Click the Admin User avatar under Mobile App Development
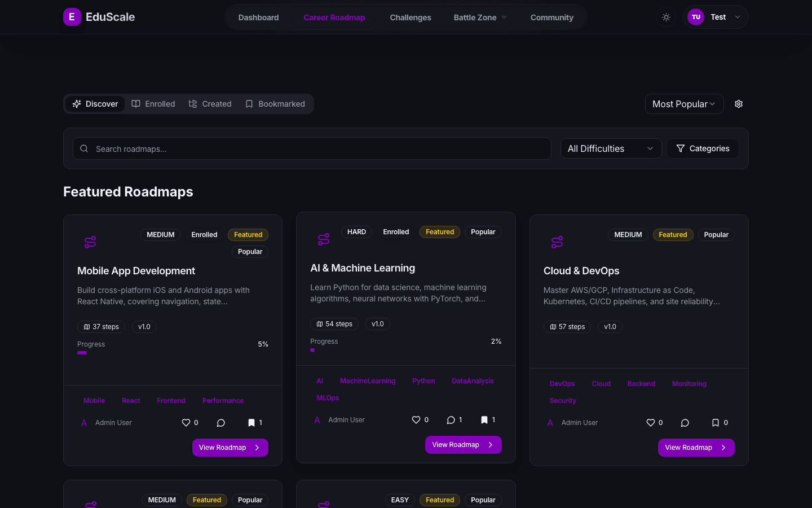This screenshot has width=812, height=508. [x=84, y=422]
